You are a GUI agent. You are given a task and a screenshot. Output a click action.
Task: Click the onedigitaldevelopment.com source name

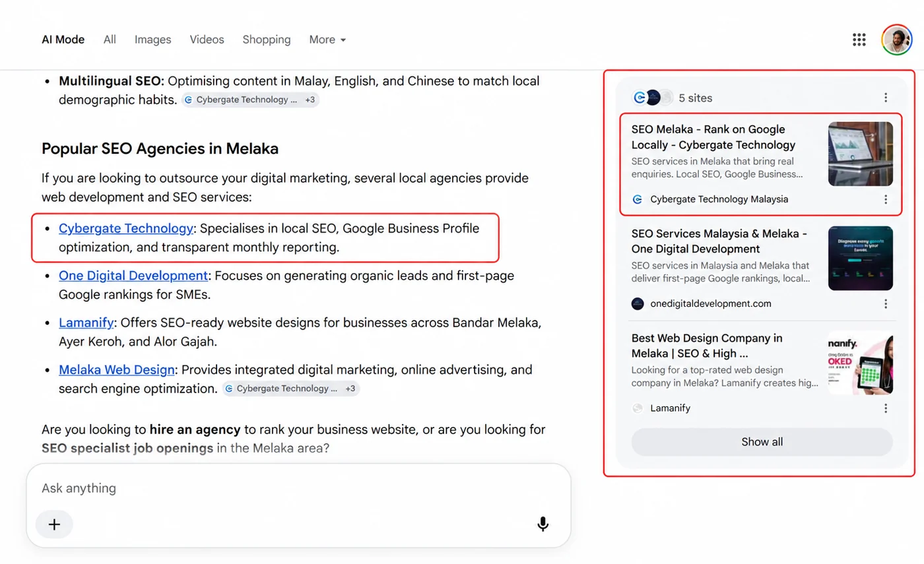click(x=711, y=304)
